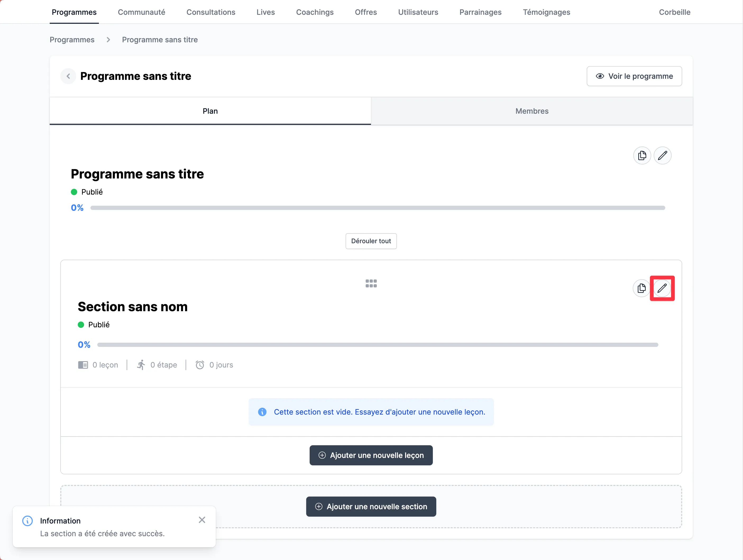Open the Corbeille page

(675, 12)
